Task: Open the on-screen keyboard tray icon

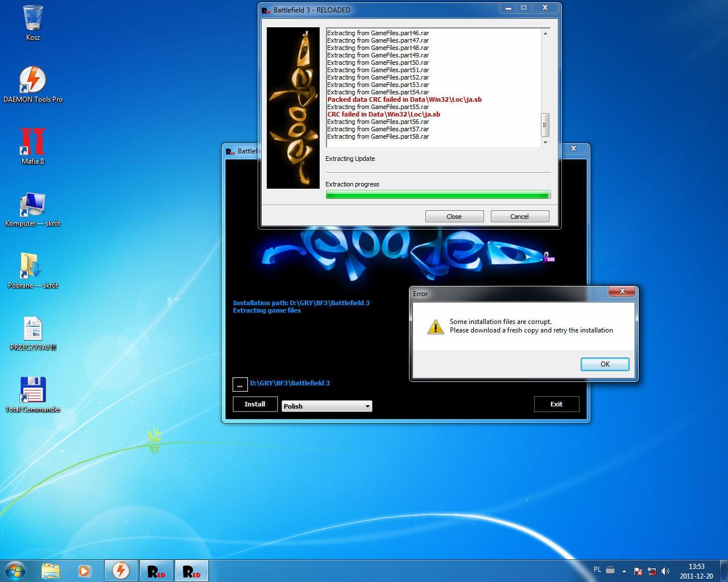Action: coord(610,570)
